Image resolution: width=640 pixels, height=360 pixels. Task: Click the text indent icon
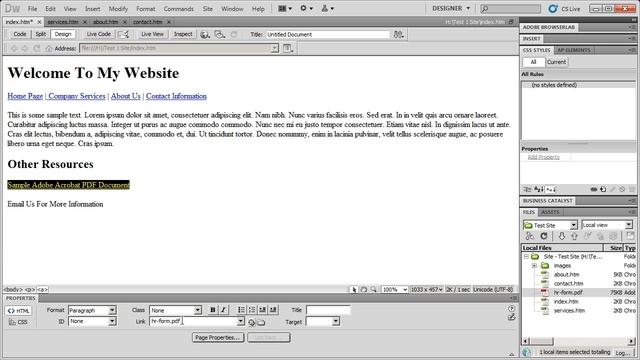point(273,310)
